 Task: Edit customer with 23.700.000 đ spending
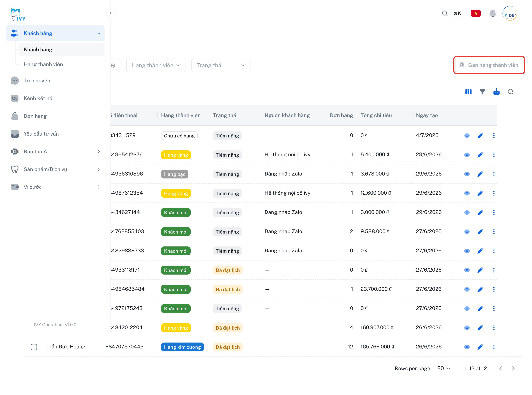[x=480, y=289]
